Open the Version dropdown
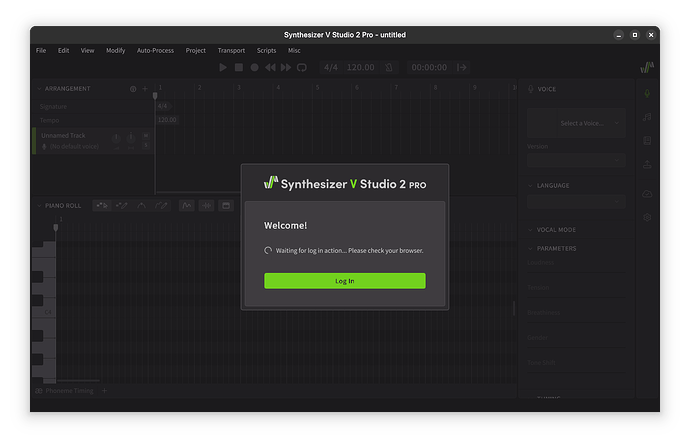This screenshot has width=690, height=445. 576,160
